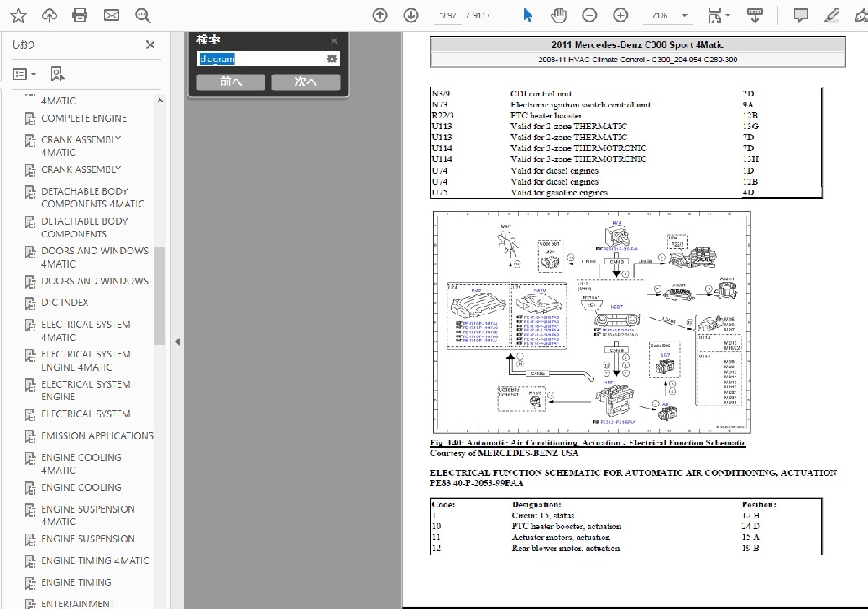The height and width of the screenshot is (609, 868).
Task: Click the text 'Actuator motors, actuation'
Action: (x=561, y=537)
